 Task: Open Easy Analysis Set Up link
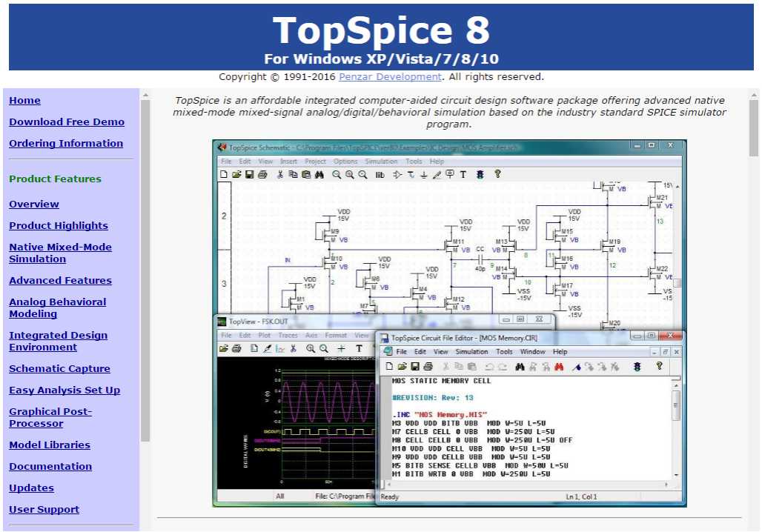[x=64, y=390]
